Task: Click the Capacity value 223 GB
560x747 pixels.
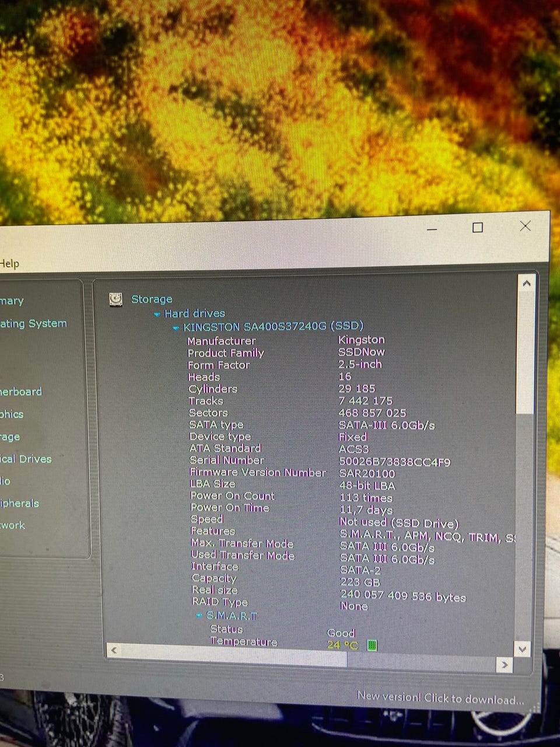Action: point(360,582)
